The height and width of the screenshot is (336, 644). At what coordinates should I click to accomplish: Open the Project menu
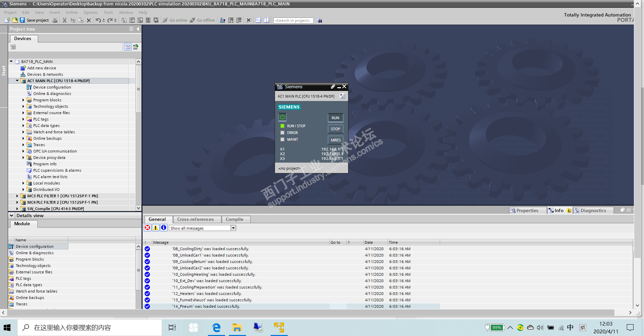pyautogui.click(x=10, y=12)
